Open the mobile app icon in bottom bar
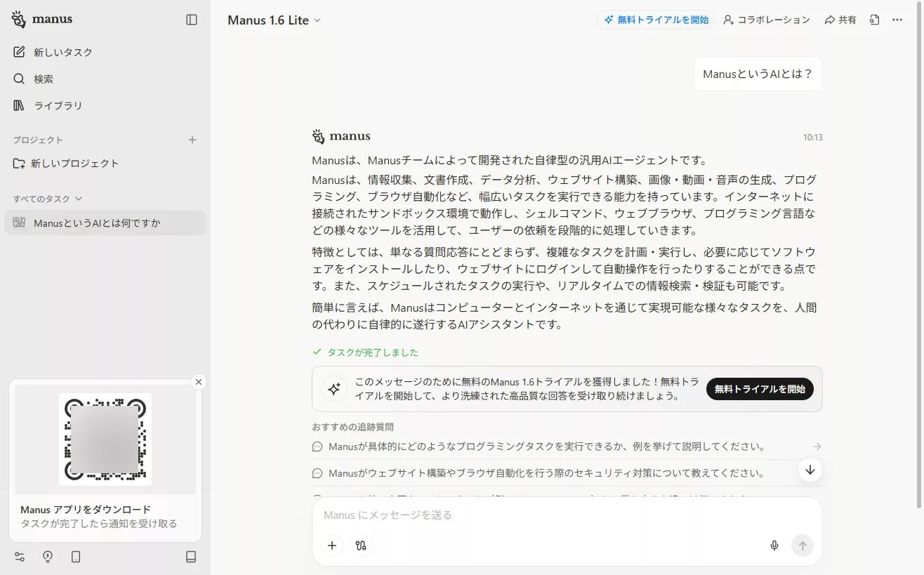 coord(75,557)
